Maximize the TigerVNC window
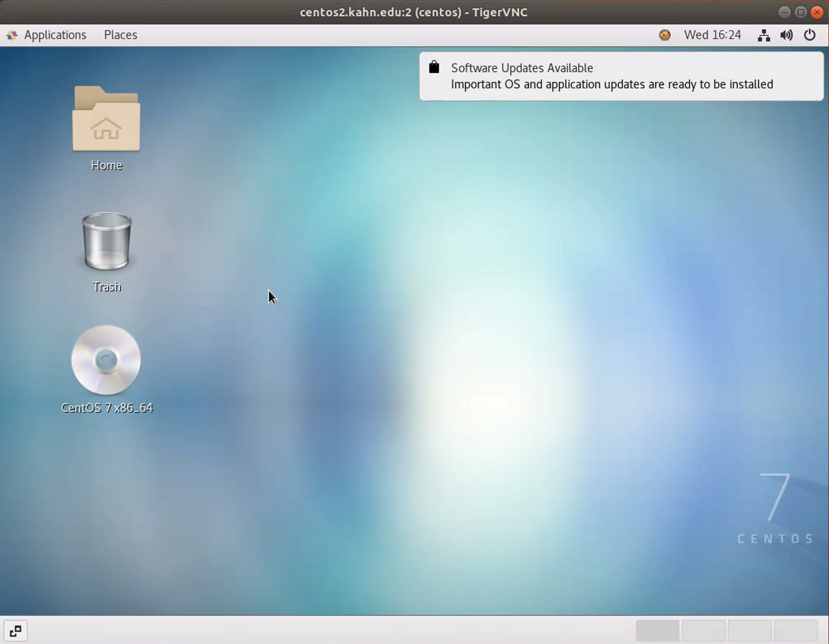 click(801, 12)
